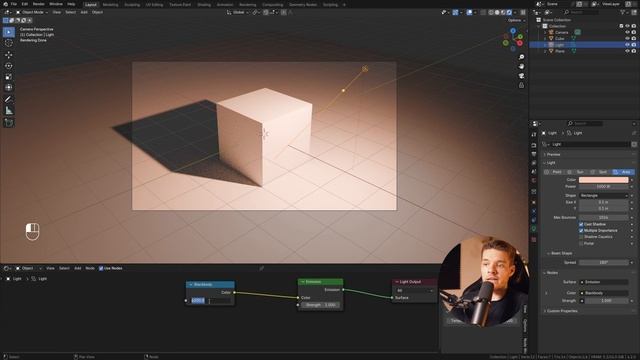Switch to the Compositing workspace tab
The width and height of the screenshot is (640, 360).
click(x=273, y=5)
